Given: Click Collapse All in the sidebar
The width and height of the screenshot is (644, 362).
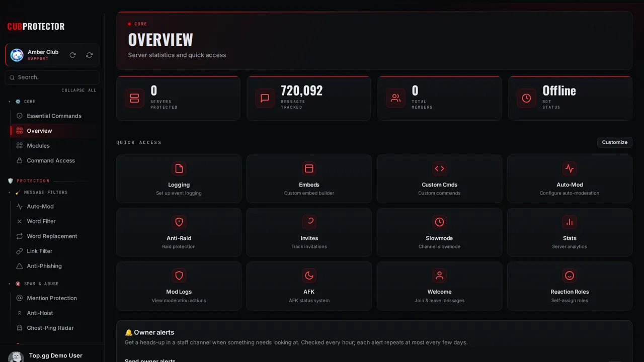Looking at the screenshot, I should point(79,90).
